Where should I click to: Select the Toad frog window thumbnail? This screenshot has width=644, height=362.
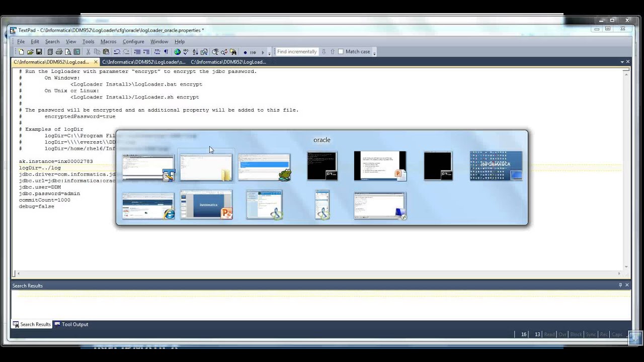coord(264,167)
